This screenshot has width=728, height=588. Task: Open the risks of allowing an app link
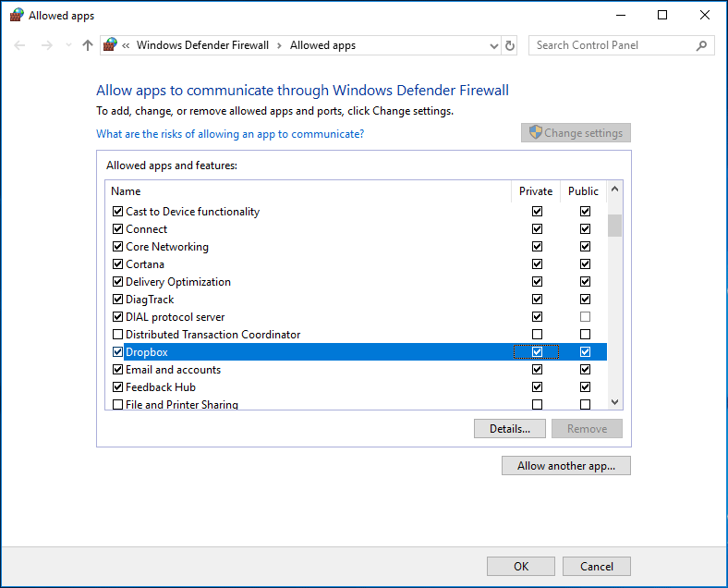[x=230, y=134]
